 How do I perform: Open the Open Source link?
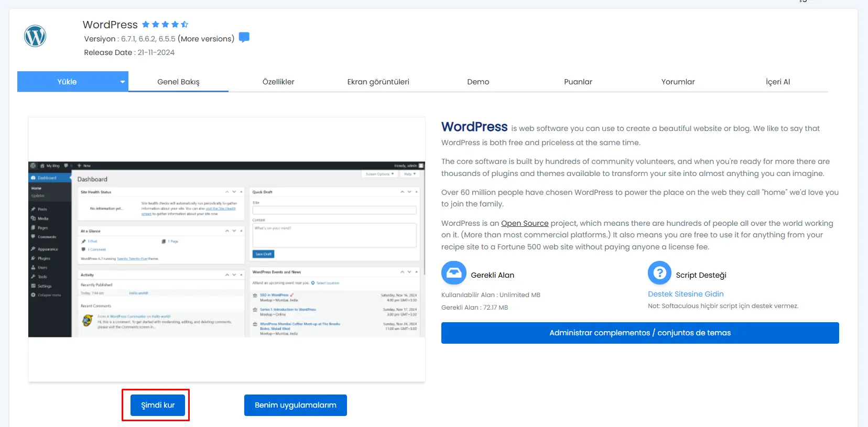(x=525, y=223)
